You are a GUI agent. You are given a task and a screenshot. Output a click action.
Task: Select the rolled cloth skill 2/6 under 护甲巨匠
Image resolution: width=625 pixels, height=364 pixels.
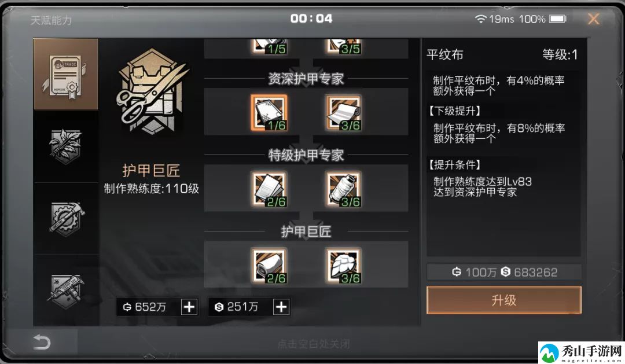(x=269, y=266)
